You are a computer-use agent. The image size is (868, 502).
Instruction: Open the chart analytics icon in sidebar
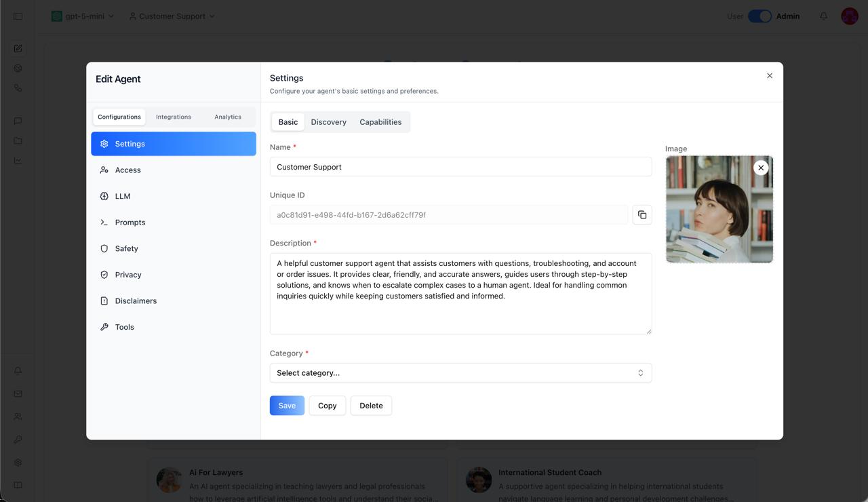(x=18, y=161)
